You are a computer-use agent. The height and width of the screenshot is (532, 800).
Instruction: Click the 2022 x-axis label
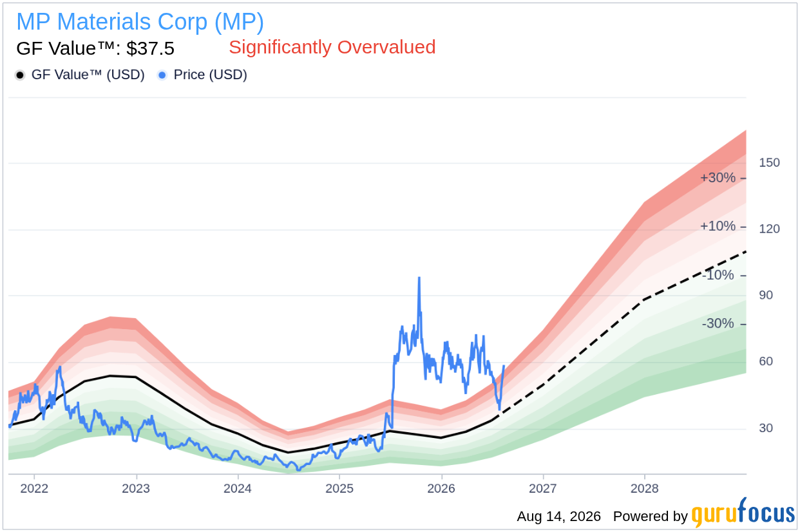[x=34, y=488]
